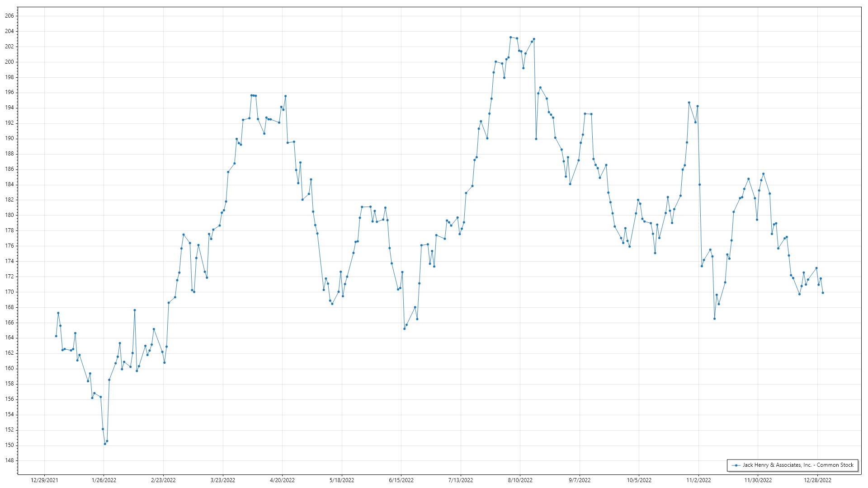Select the first data point of the series
Viewport: 868px width, 488px height.
click(56, 336)
